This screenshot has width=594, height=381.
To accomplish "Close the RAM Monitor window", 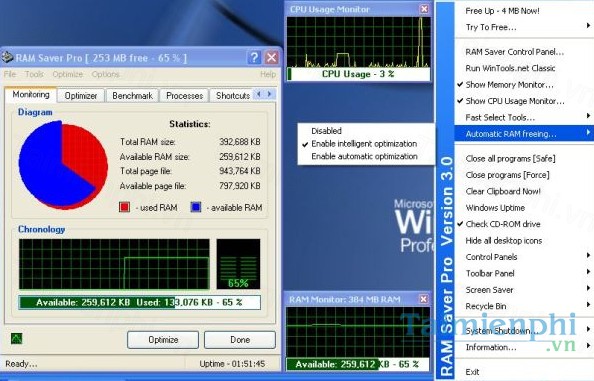I will point(424,299).
